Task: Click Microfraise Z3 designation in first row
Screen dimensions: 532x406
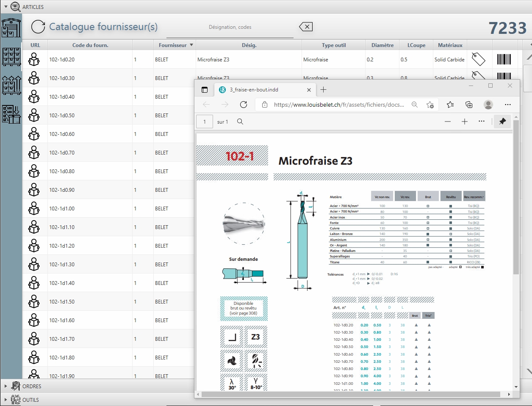Action: point(213,60)
